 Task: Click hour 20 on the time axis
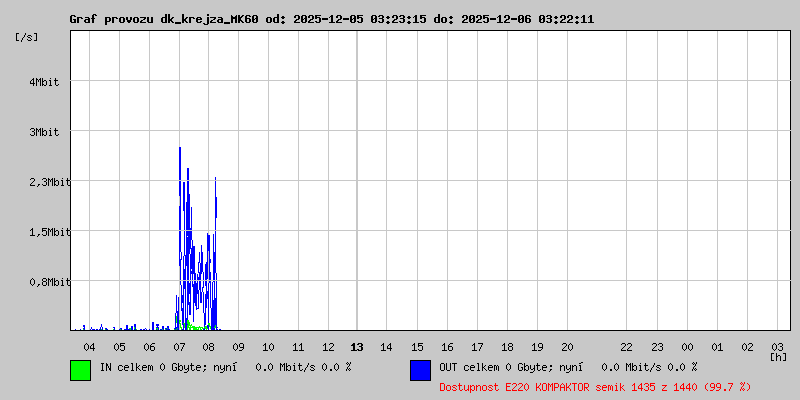click(566, 346)
